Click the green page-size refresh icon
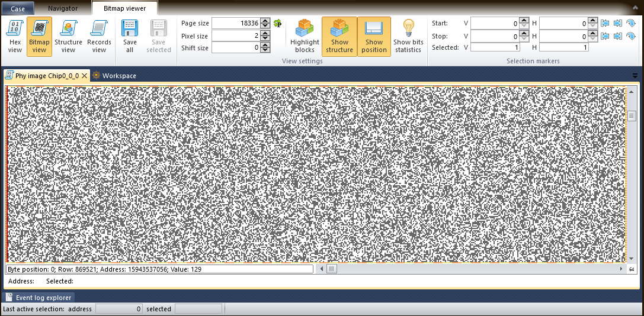644x316 pixels. [278, 24]
